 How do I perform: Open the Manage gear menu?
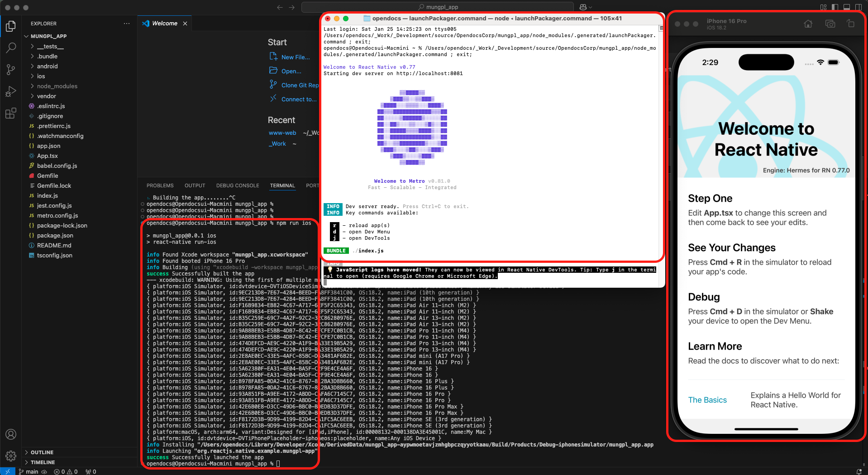(x=11, y=456)
